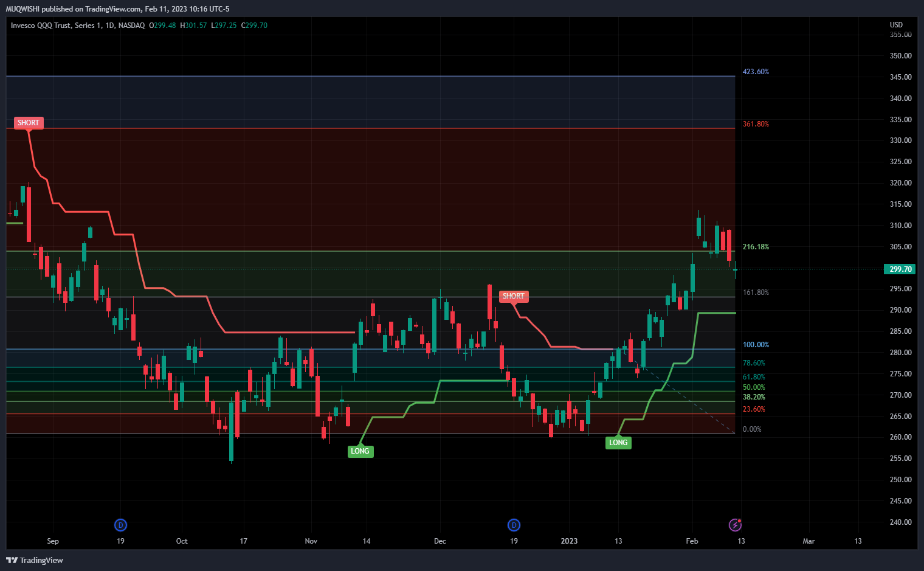Click the 350.00 price axis value

pos(900,56)
